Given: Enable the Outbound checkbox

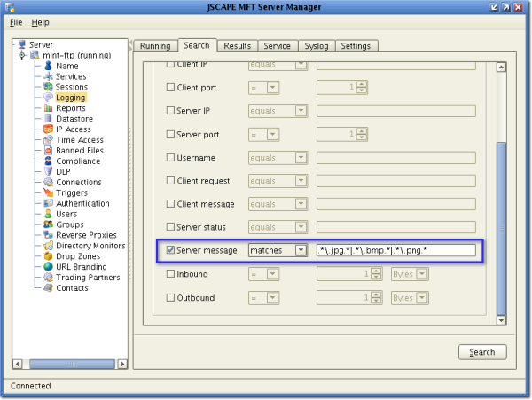Looking at the screenshot, I should (x=170, y=297).
